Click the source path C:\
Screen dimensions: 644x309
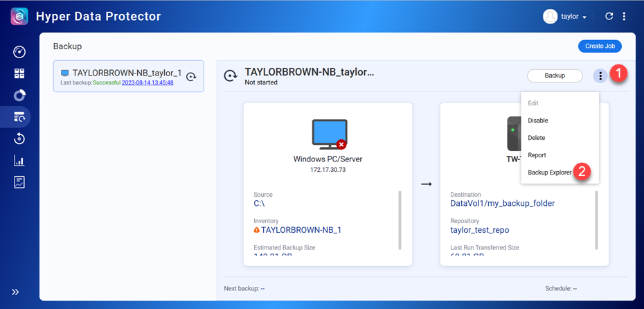259,204
